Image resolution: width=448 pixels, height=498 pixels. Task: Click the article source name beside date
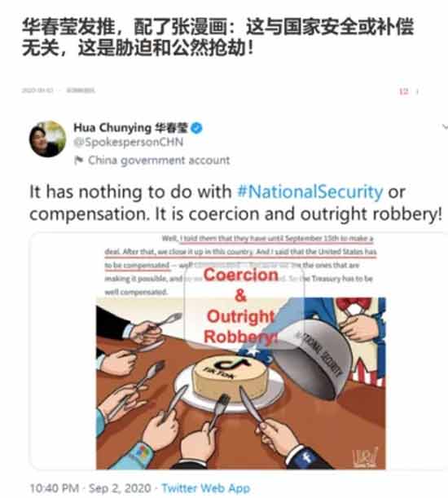coord(81,90)
